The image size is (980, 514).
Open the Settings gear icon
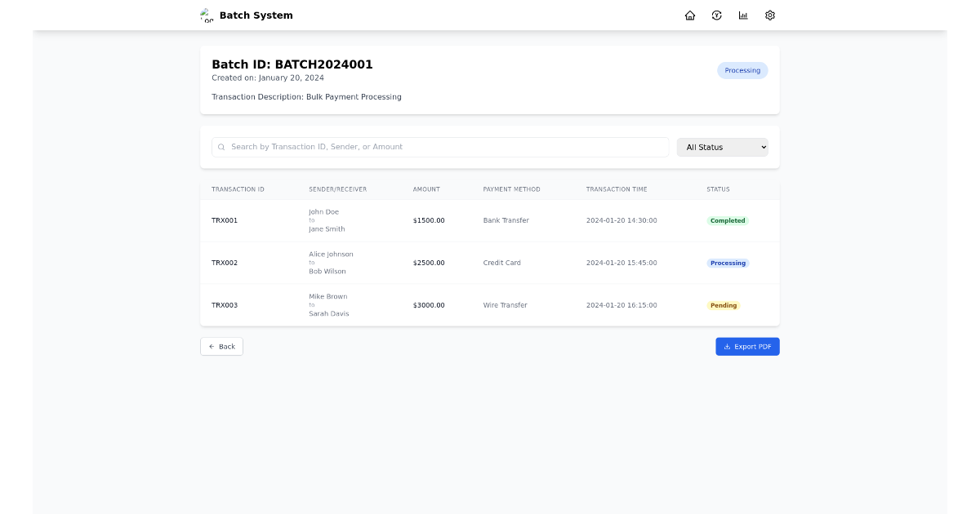point(768,15)
